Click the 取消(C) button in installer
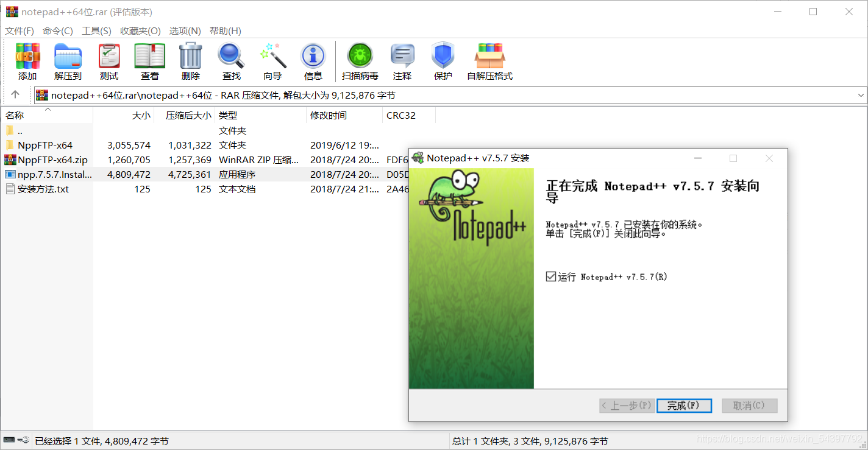Viewport: 868px width, 450px height. pos(750,406)
